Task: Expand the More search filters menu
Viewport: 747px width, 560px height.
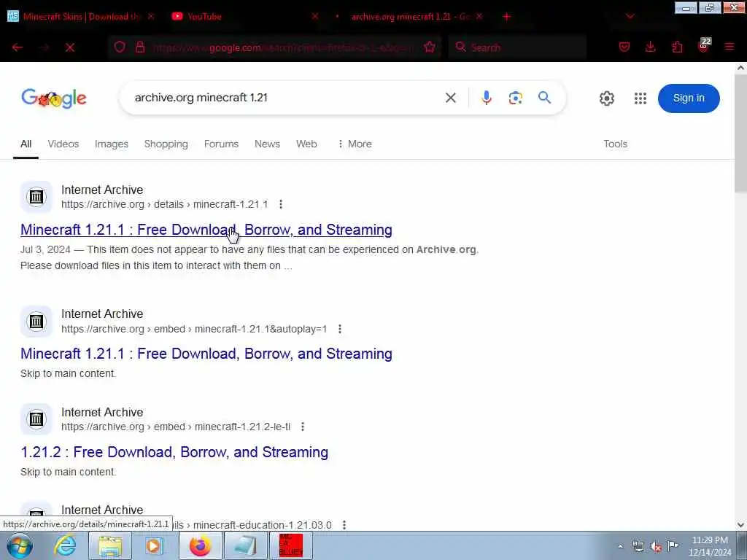Action: [x=355, y=144]
